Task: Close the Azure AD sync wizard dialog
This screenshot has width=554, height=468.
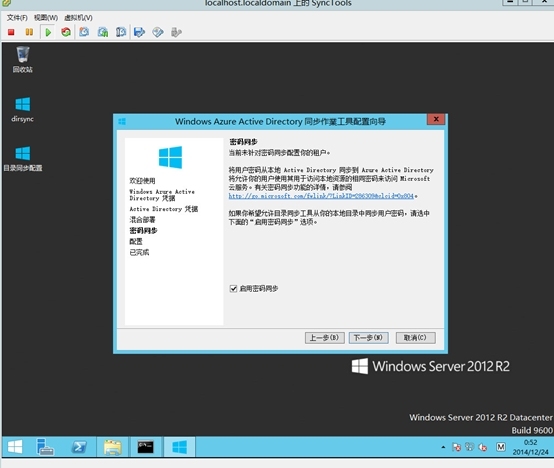Action: (x=436, y=119)
